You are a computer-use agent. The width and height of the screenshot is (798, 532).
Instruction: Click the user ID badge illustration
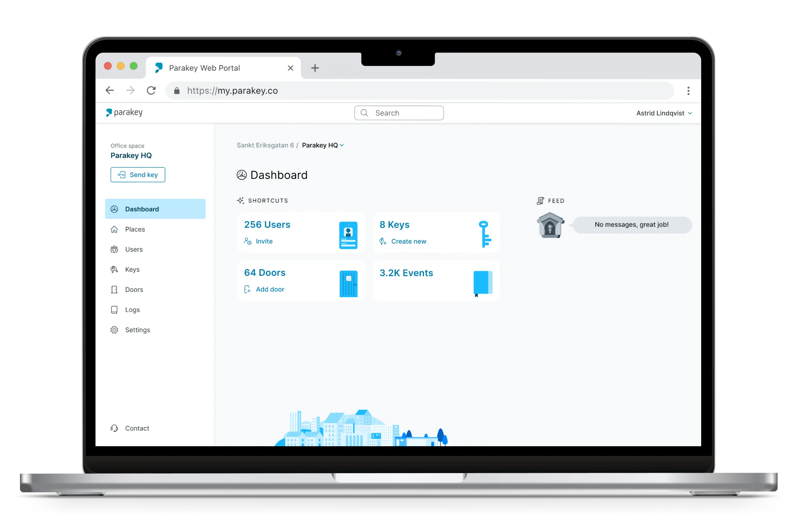348,235
